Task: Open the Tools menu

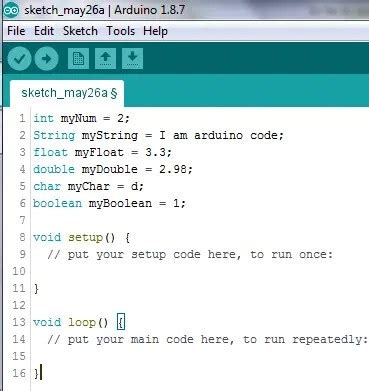Action: pyautogui.click(x=121, y=31)
